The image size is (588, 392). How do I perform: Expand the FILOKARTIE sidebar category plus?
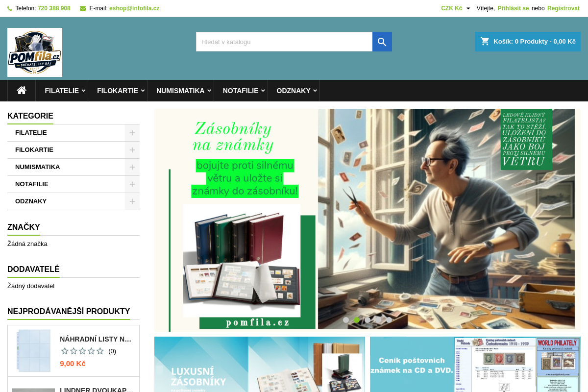point(132,150)
